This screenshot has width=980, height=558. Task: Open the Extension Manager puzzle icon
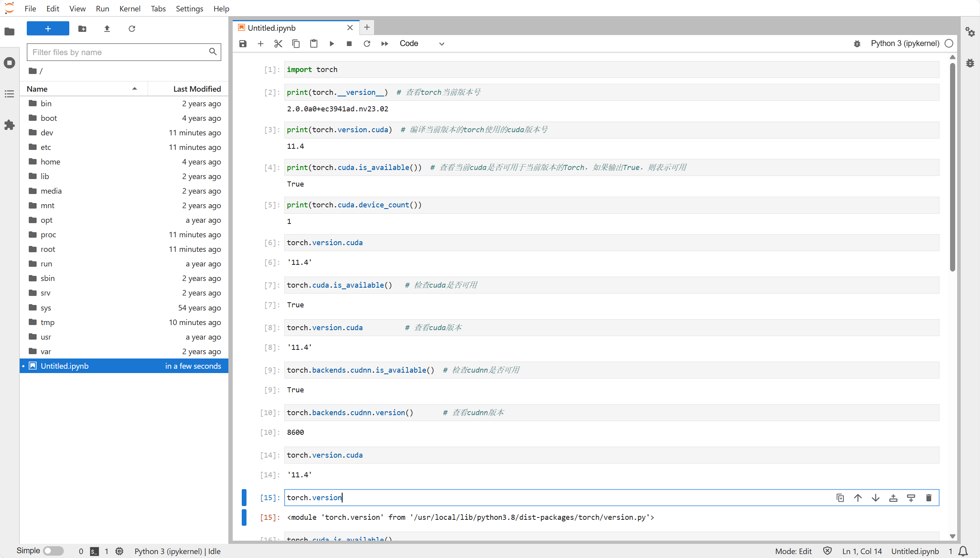tap(9, 125)
